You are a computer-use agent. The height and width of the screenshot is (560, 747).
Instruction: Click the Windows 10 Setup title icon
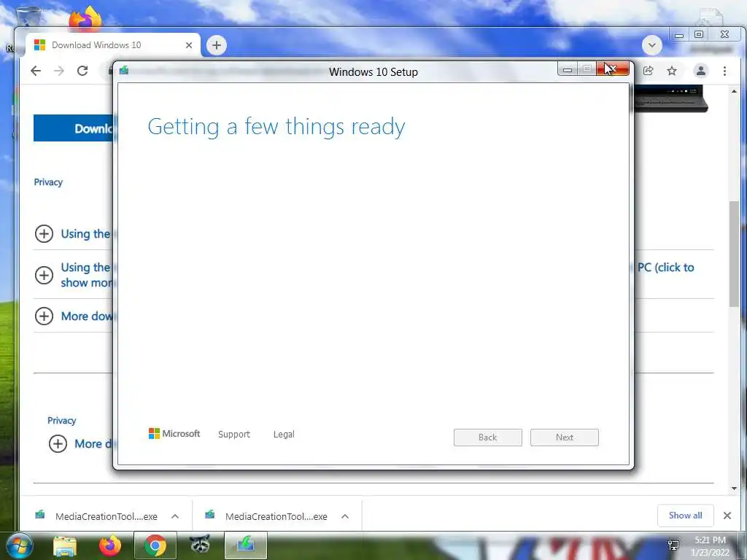[124, 71]
